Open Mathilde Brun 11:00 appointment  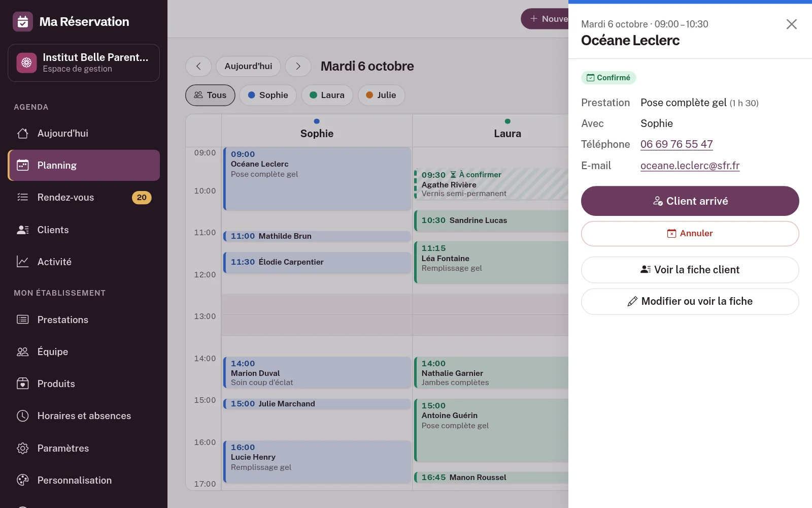coord(317,236)
